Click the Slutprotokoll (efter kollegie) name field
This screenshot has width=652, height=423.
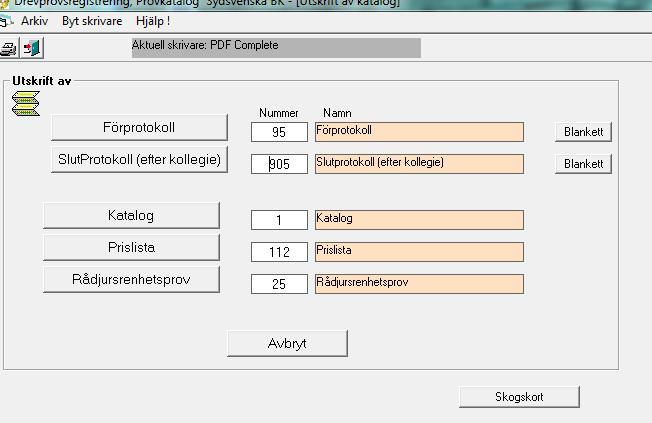[419, 164]
